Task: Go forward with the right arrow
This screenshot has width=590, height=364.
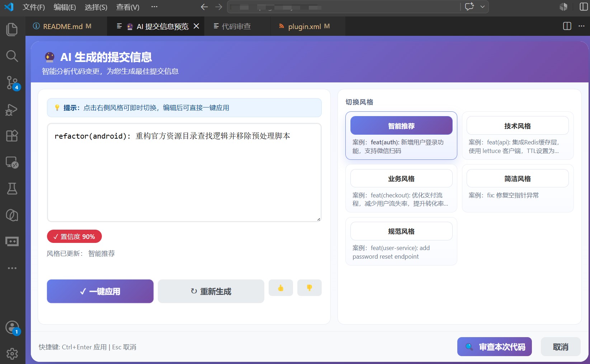Action: coord(218,7)
